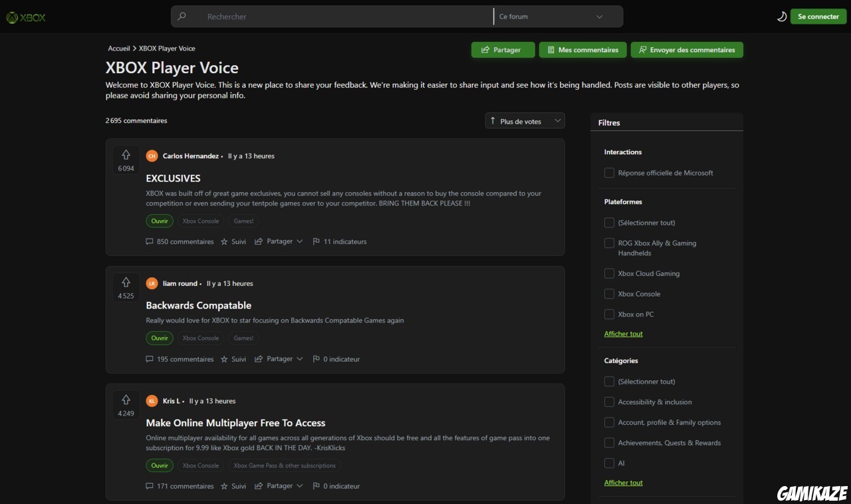Click the Xbox logo in the header
851x504 pixels.
tap(26, 17)
